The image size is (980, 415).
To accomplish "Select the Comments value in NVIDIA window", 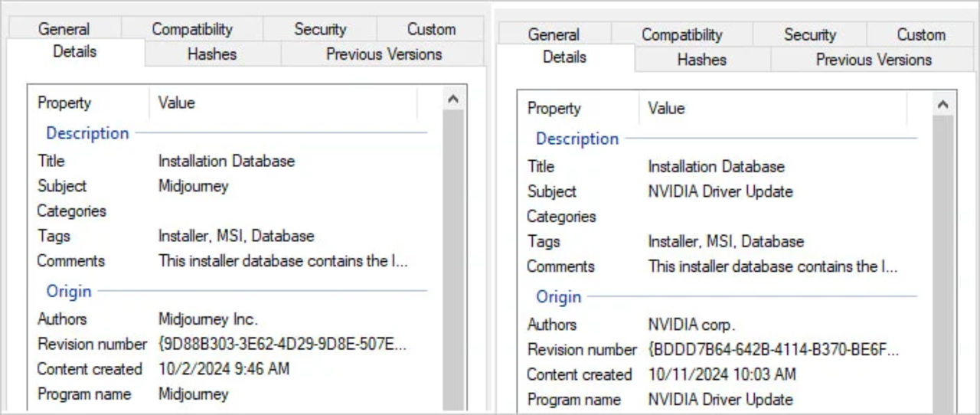I will click(x=773, y=266).
